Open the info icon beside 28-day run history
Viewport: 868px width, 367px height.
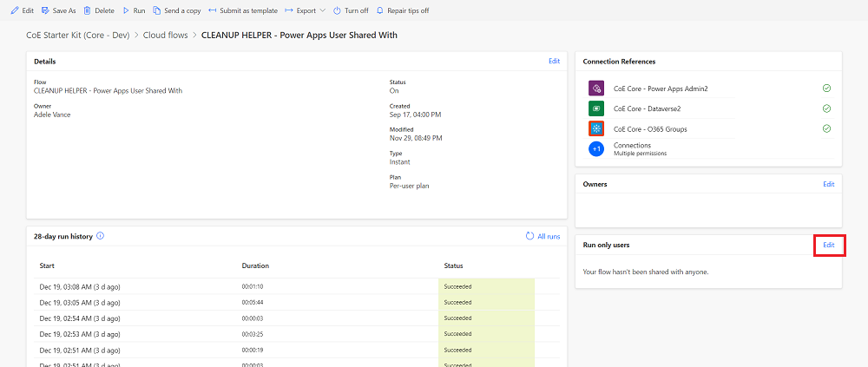(x=101, y=236)
